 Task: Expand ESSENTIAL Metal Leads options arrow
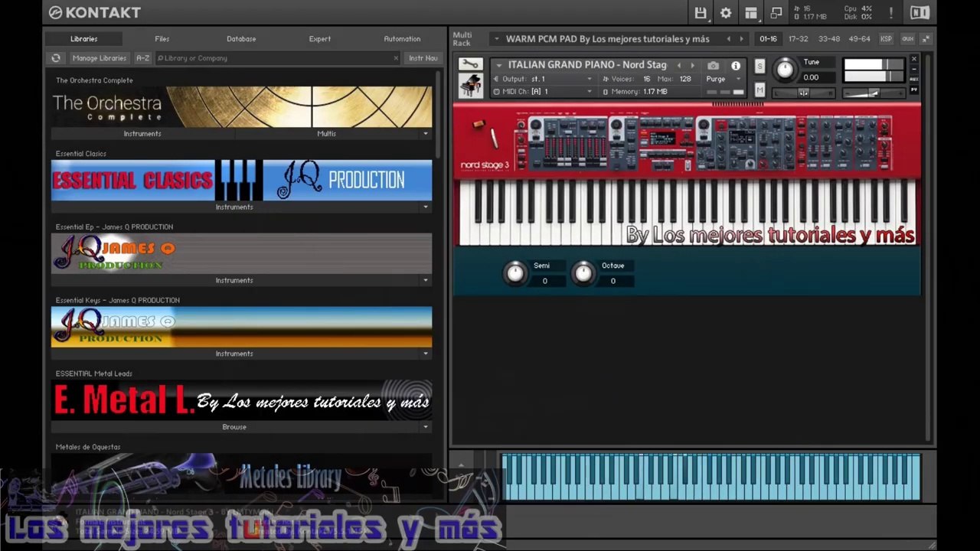point(426,427)
